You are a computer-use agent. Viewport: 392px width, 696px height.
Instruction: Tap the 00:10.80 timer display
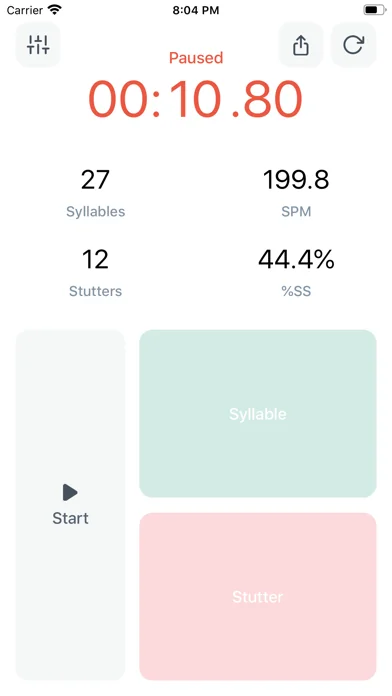point(196,99)
